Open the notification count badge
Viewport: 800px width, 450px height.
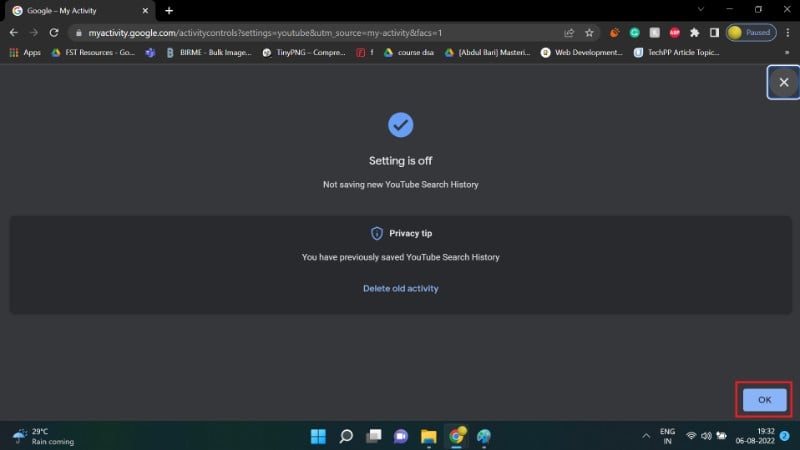785,436
